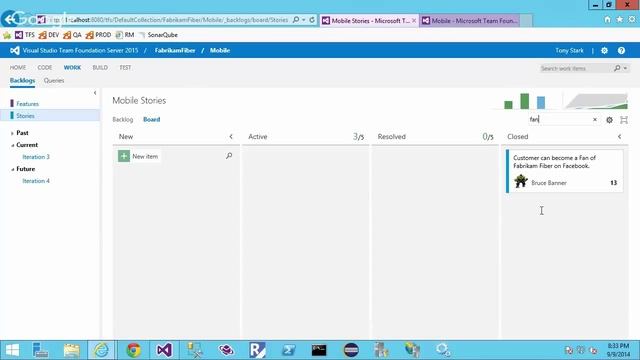Collapse the Closed column
The width and height of the screenshot is (640, 360).
pos(620,137)
